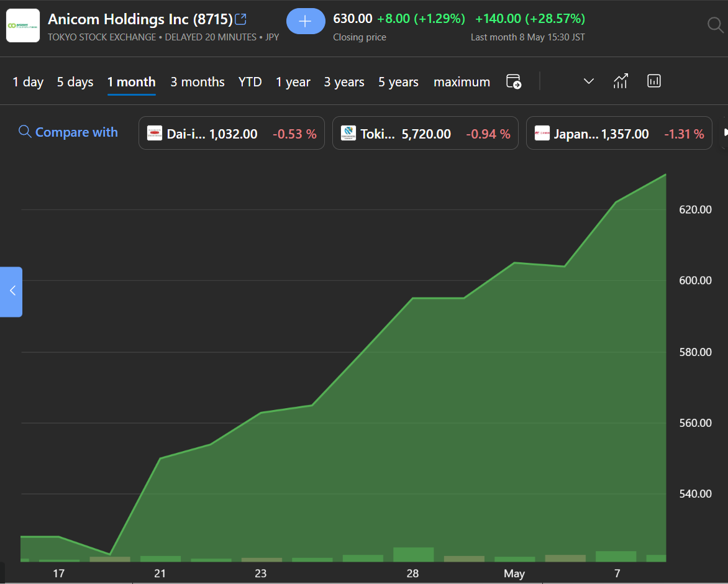The height and width of the screenshot is (584, 728).
Task: Click the -1.31 % change on Japan chip
Action: [684, 134]
